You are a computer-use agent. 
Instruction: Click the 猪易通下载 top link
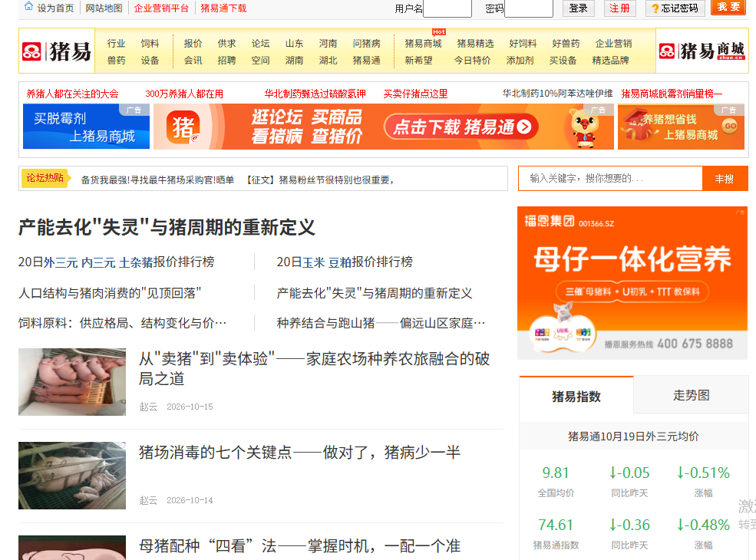tap(223, 8)
